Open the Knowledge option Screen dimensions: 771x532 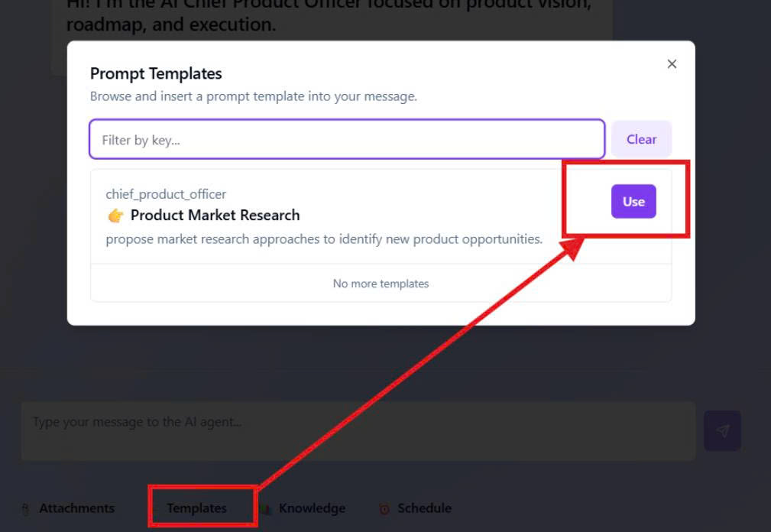pos(312,508)
